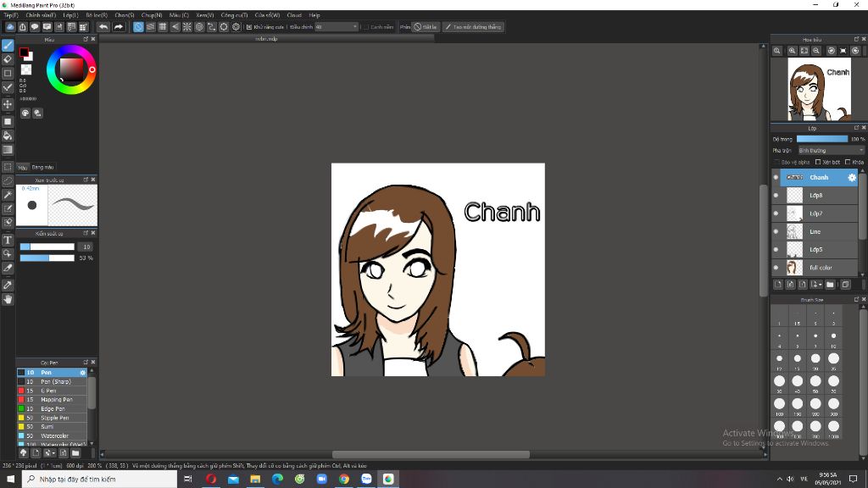
Task: Select the Gradient tool
Action: (8, 149)
